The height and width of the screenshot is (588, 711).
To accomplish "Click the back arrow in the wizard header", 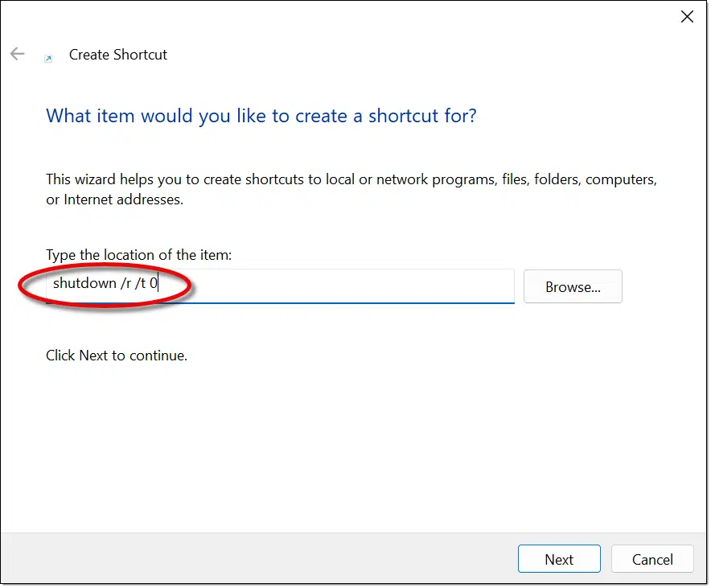I will click(18, 55).
